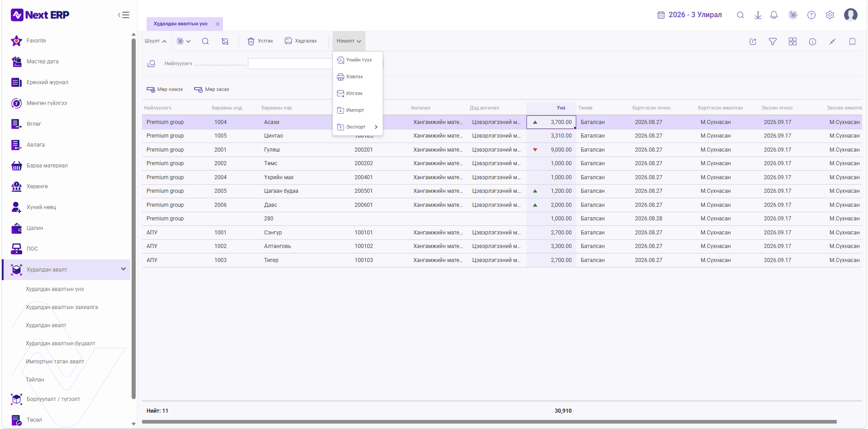868x429 pixels.
Task: Open the info circle icon
Action: pos(812,42)
